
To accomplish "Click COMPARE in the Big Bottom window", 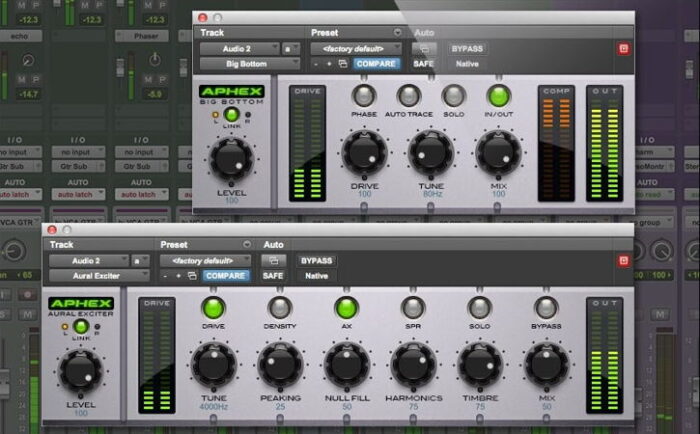I will point(376,64).
